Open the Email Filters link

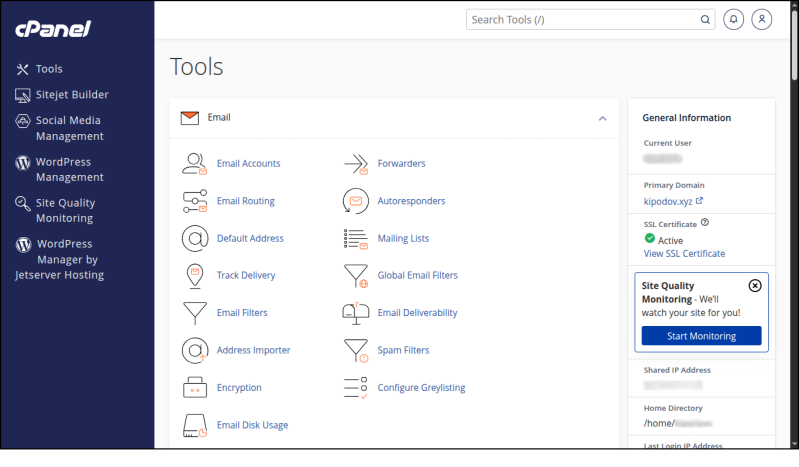pyautogui.click(x=242, y=313)
